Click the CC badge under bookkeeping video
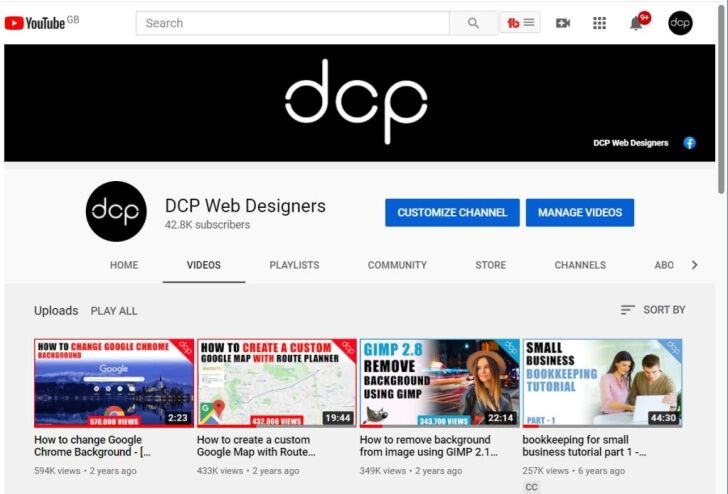The width and height of the screenshot is (728, 494). 532,487
